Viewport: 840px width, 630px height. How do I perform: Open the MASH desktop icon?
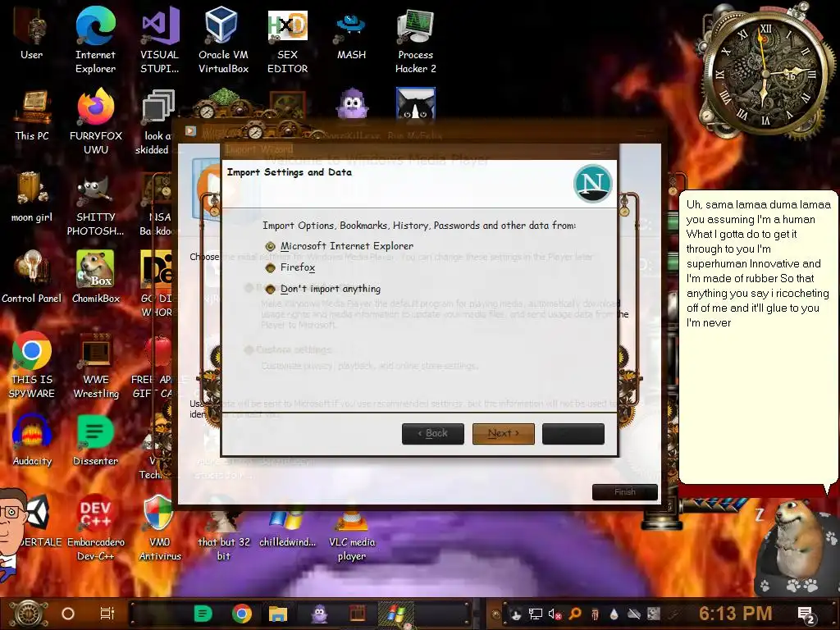[351, 34]
